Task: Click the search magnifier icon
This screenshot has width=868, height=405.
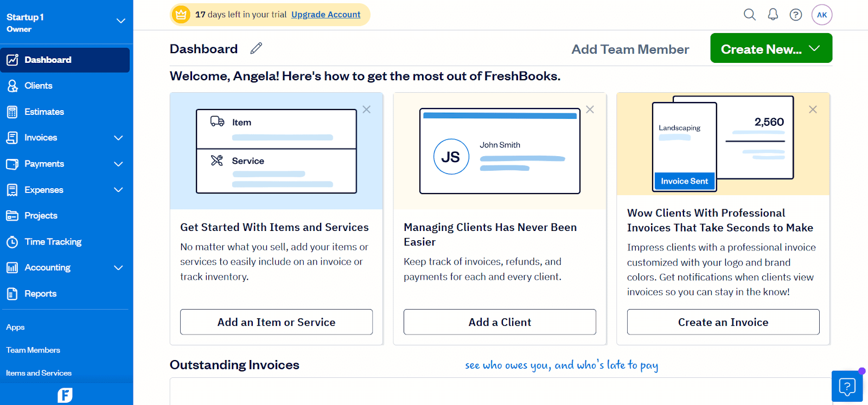Action: [x=749, y=15]
